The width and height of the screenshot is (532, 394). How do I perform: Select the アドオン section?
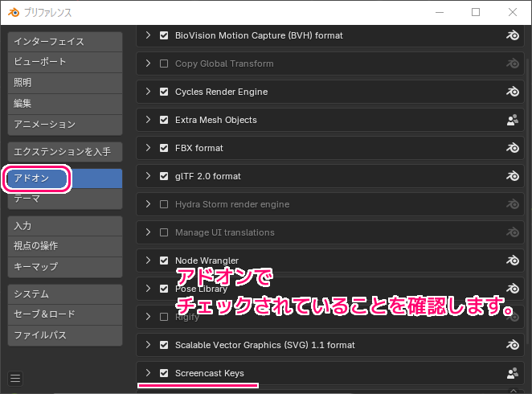point(65,179)
